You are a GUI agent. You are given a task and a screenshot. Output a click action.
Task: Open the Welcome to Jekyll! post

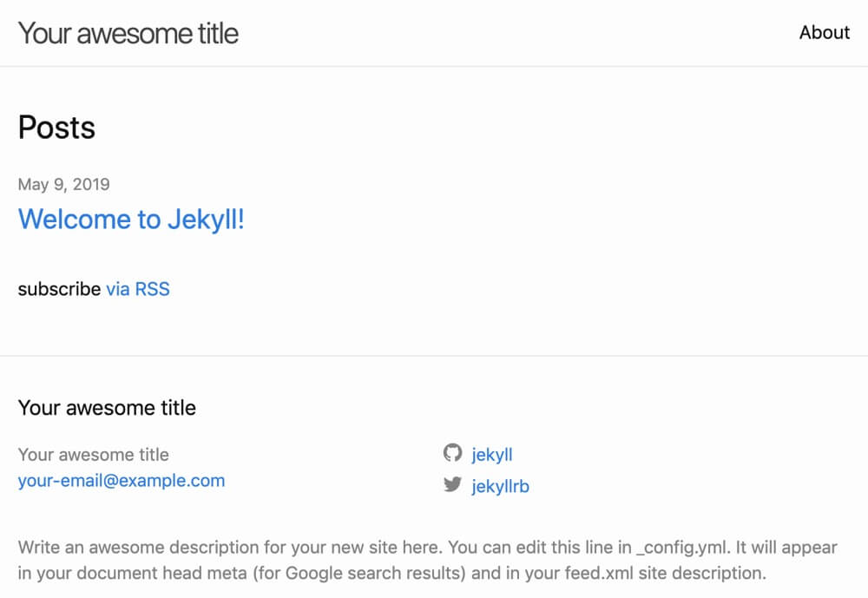tap(131, 220)
